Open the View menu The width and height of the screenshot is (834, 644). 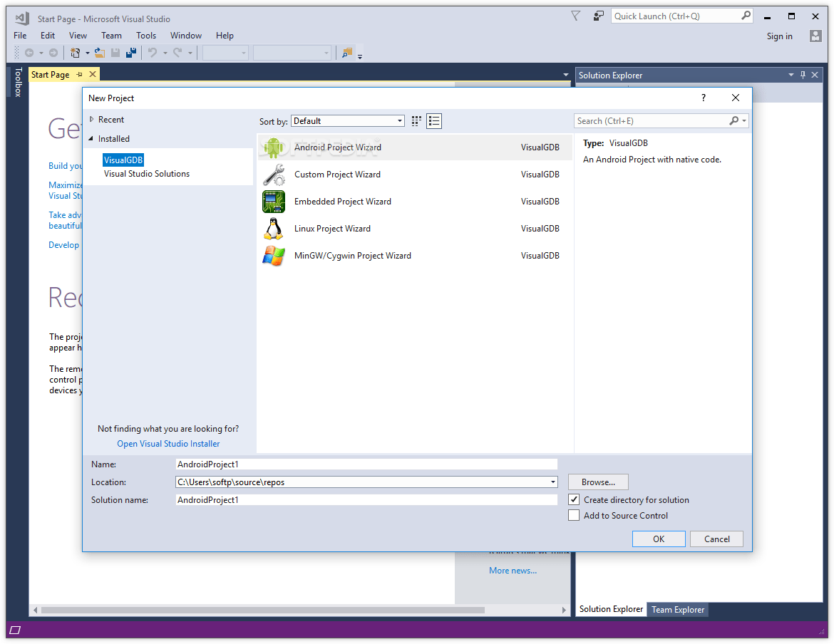click(78, 36)
